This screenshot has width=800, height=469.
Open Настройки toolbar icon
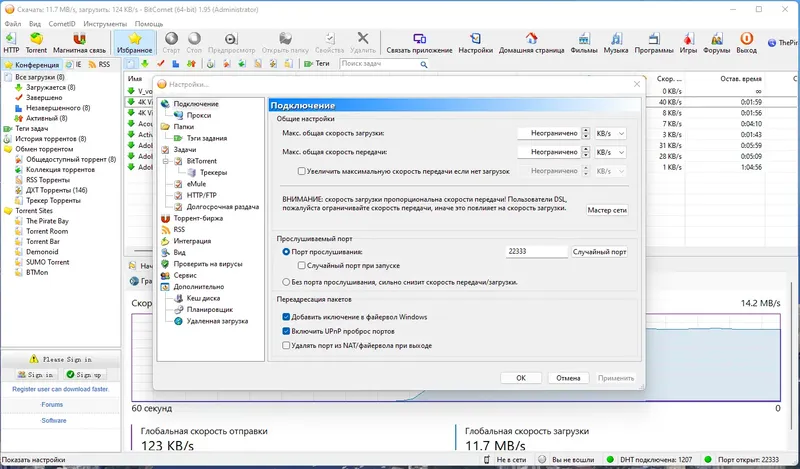[476, 43]
